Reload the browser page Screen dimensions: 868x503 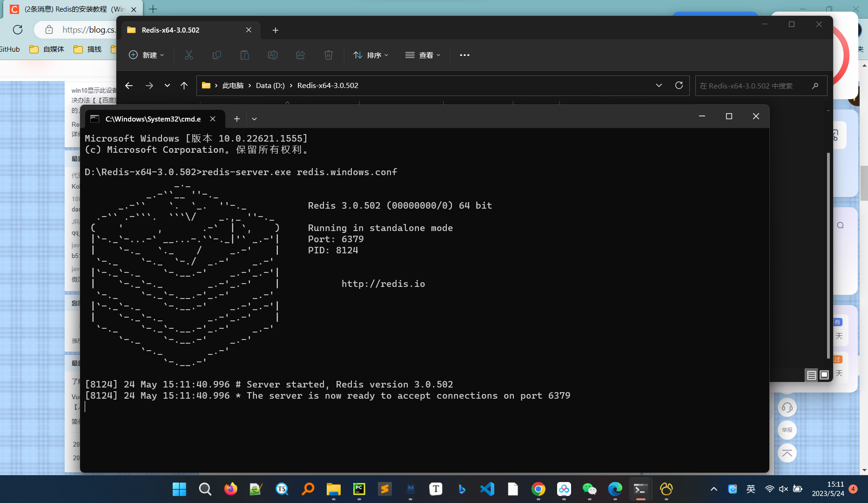pyautogui.click(x=18, y=30)
